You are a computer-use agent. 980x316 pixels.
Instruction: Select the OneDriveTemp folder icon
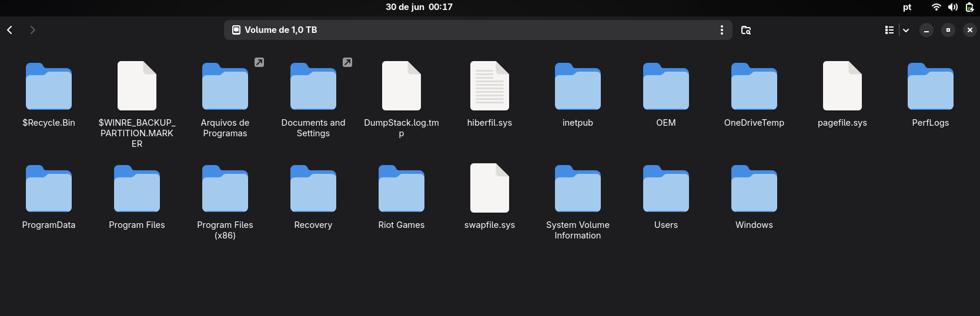coord(754,86)
